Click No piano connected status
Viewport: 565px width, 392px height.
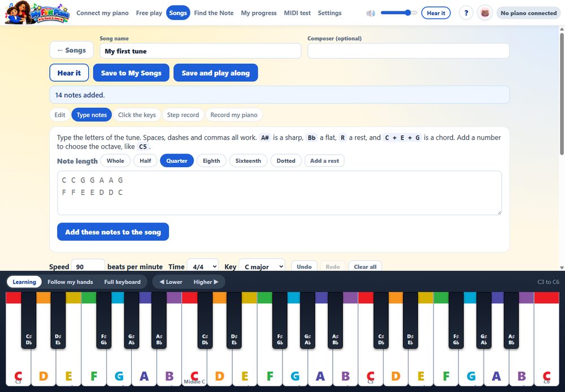(x=528, y=13)
